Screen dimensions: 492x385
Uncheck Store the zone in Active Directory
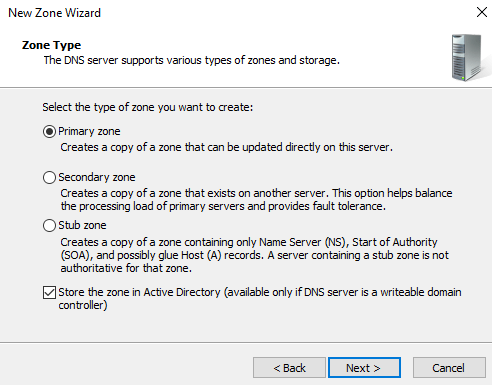pyautogui.click(x=49, y=293)
